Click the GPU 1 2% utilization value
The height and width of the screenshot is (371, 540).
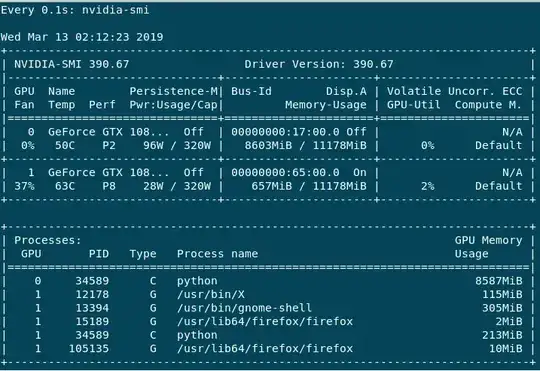click(x=427, y=186)
